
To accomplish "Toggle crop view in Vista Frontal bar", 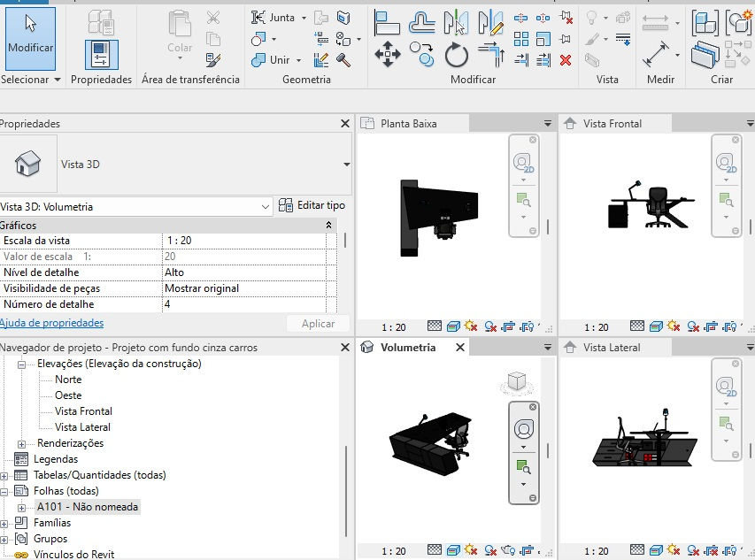I will [x=711, y=327].
